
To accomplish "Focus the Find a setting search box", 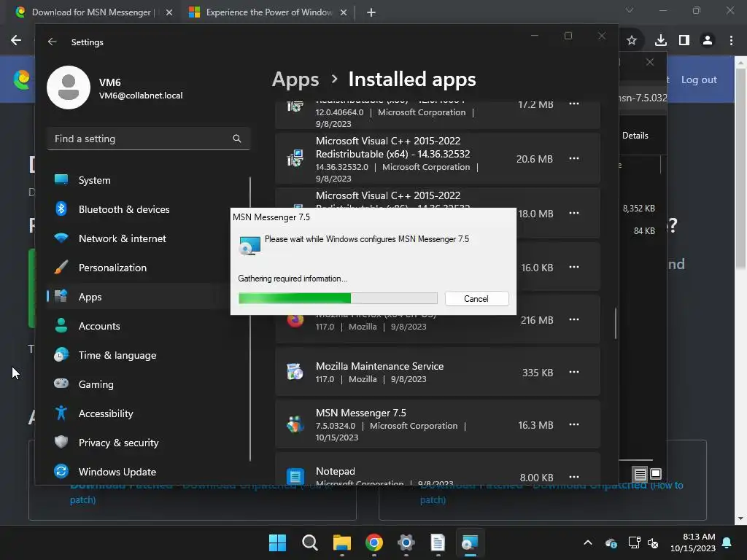I will pyautogui.click(x=148, y=139).
